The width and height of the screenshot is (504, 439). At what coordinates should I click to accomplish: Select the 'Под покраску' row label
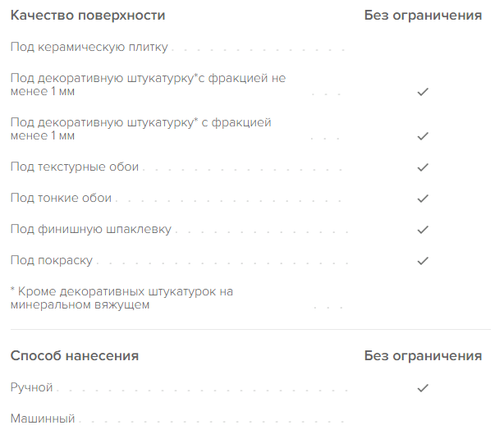[x=51, y=261]
